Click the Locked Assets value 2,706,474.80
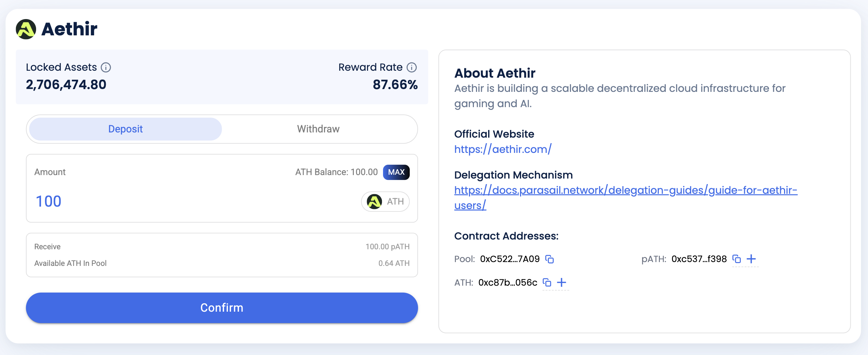Image resolution: width=868 pixels, height=355 pixels. (66, 85)
